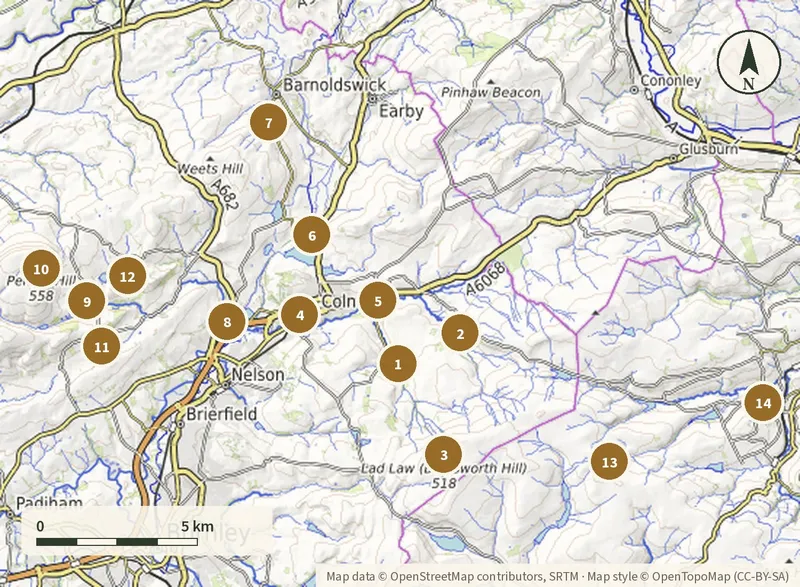Click the Brierfield town label
The width and height of the screenshot is (800, 587).
(221, 413)
